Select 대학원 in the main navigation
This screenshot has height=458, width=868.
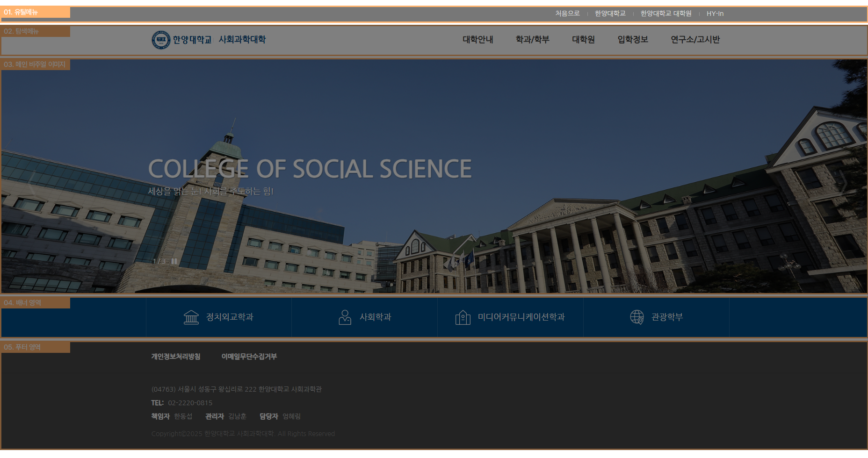583,40
